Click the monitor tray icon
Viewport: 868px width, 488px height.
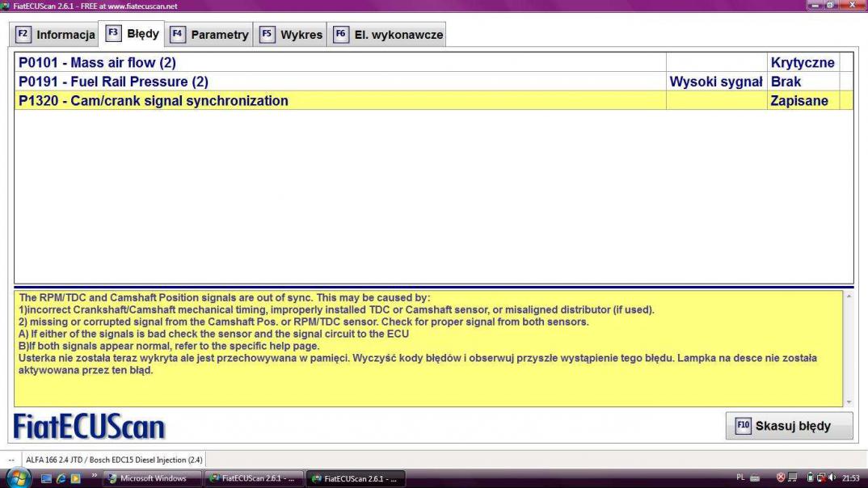(793, 477)
